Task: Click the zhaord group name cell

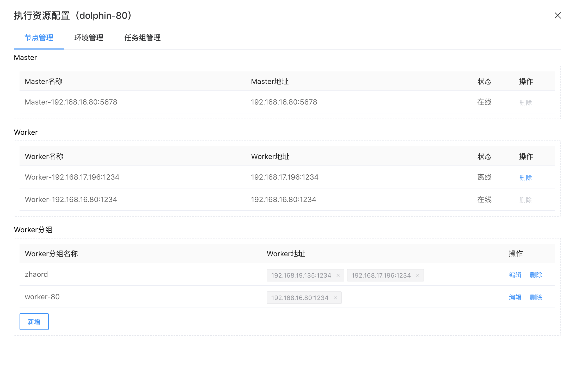Action: (x=36, y=274)
